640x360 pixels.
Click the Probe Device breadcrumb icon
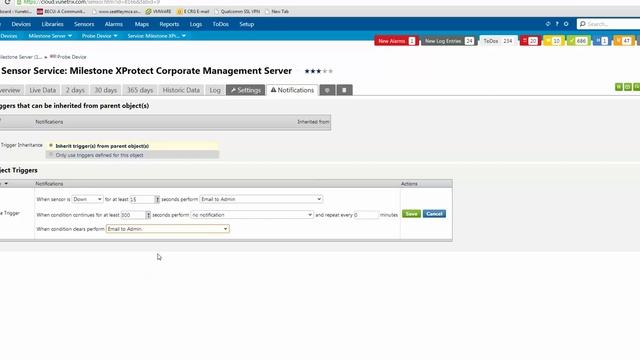pyautogui.click(x=53, y=57)
